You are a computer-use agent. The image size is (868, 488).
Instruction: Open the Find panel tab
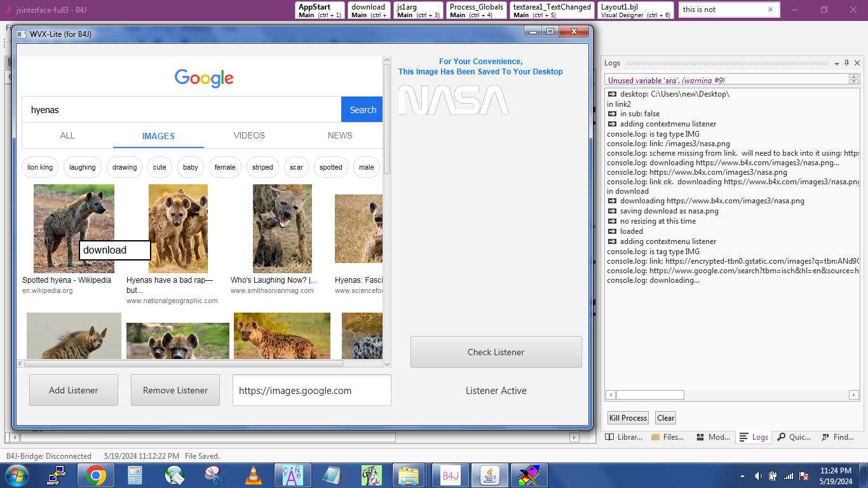click(837, 437)
